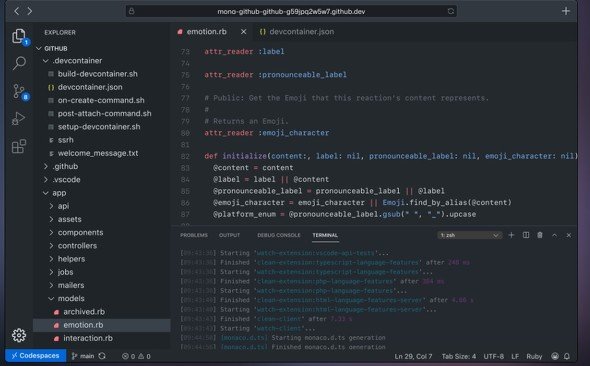Viewport: 590px width, 366px height.
Task: Open notifications bell in status bar
Action: point(567,356)
